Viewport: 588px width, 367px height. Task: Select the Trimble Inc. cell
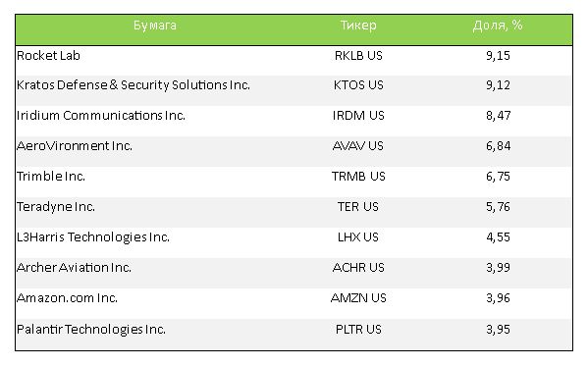[51, 177]
